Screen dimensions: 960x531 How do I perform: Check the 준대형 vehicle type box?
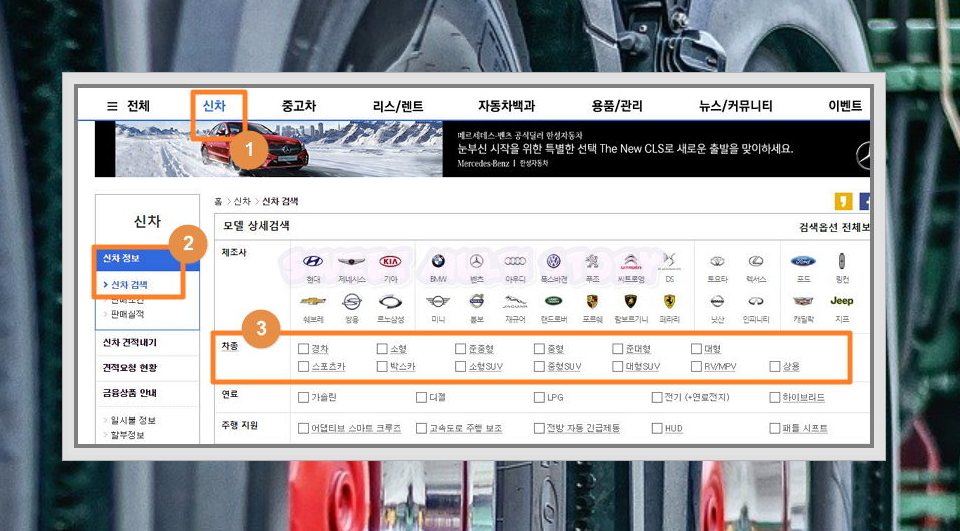tap(618, 348)
